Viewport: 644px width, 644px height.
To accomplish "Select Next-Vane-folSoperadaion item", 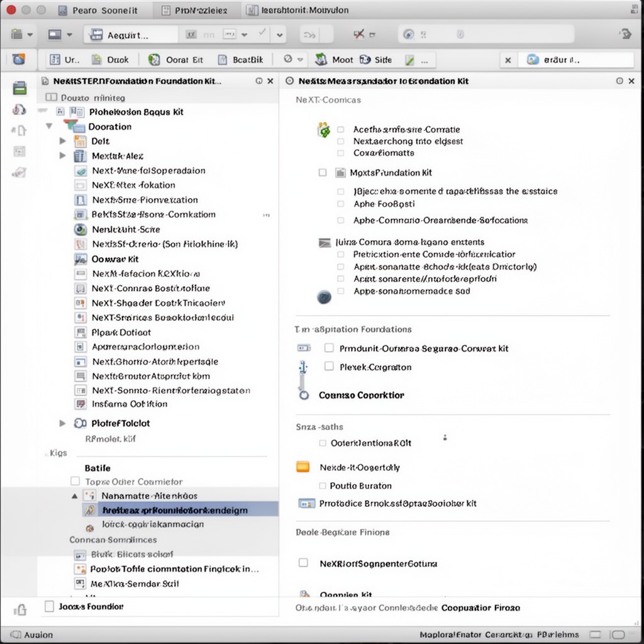I will (x=148, y=170).
